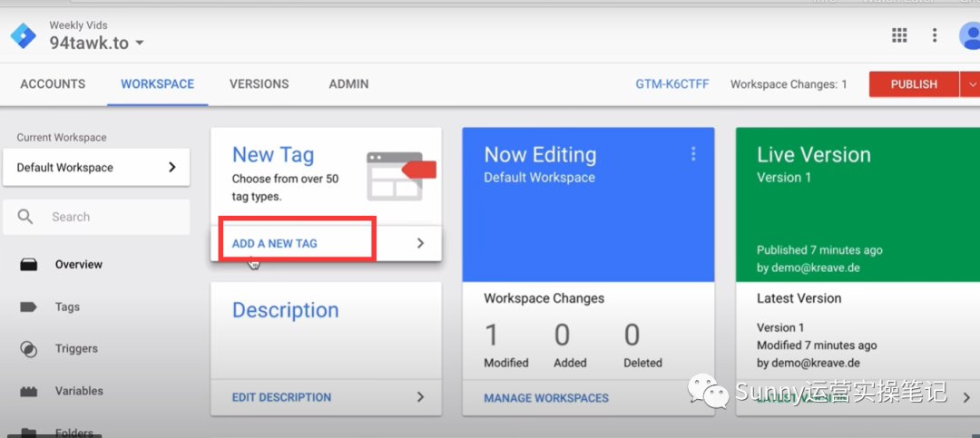The width and height of the screenshot is (980, 438).
Task: Click the user account avatar
Action: tap(969, 35)
